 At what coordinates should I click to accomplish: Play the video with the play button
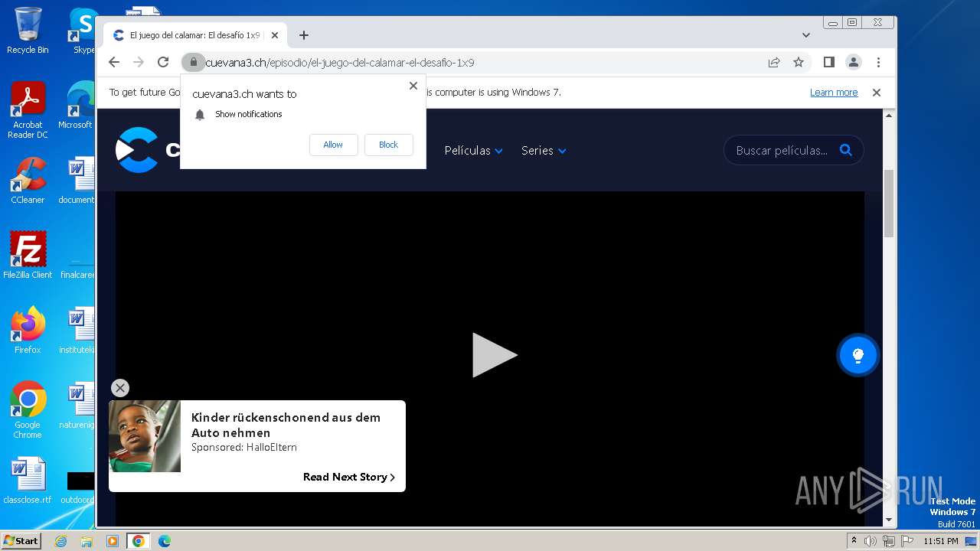[x=495, y=355]
